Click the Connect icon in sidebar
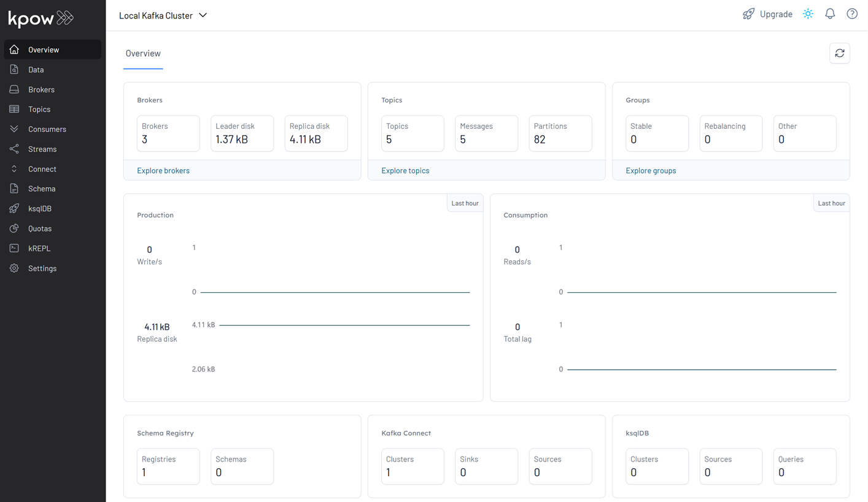Image resolution: width=868 pixels, height=502 pixels. click(14, 169)
